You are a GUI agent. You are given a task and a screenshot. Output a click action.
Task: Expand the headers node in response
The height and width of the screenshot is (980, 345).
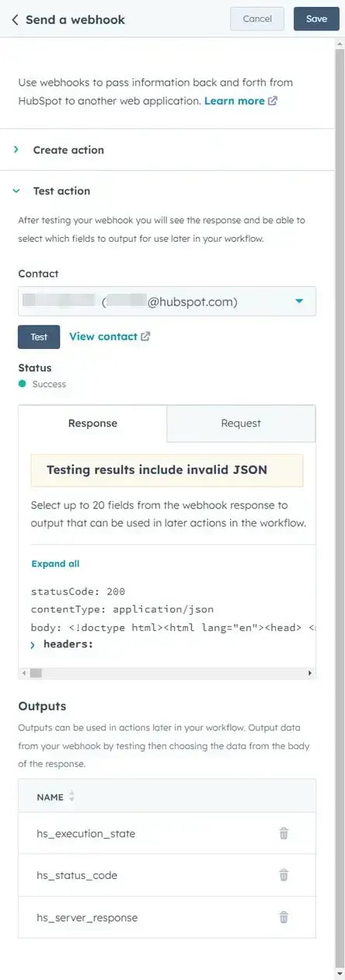pyautogui.click(x=33, y=645)
